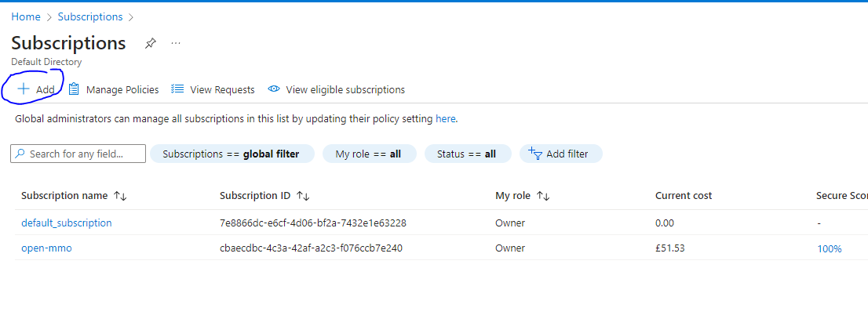Click the partially cut Secure Score header
The height and width of the screenshot is (315, 868).
pos(842,196)
